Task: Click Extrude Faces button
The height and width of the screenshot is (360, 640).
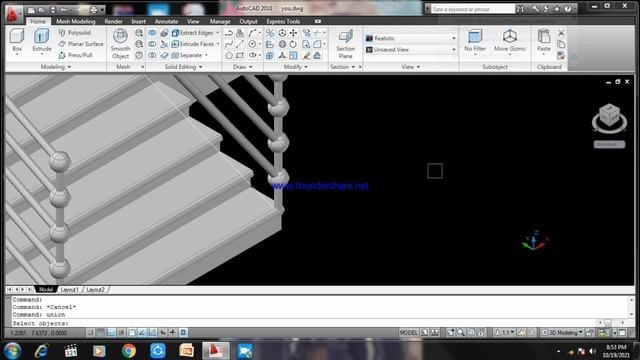Action: click(x=193, y=44)
